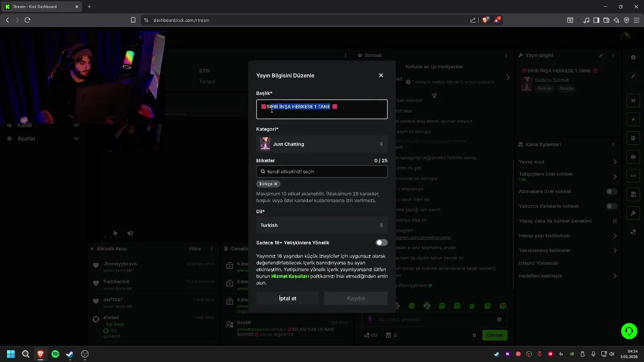The width and height of the screenshot is (644, 362).
Task: Click the document icon in right sidebar
Action: 633,138
